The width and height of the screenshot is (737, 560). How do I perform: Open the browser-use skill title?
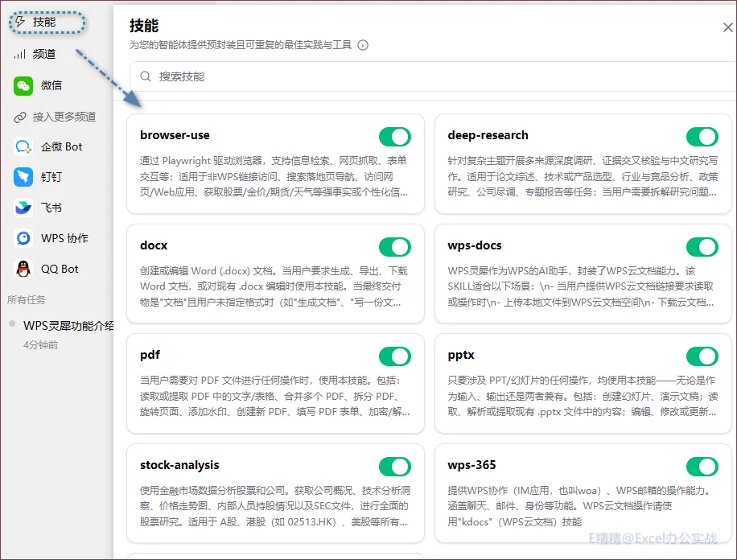coord(175,135)
